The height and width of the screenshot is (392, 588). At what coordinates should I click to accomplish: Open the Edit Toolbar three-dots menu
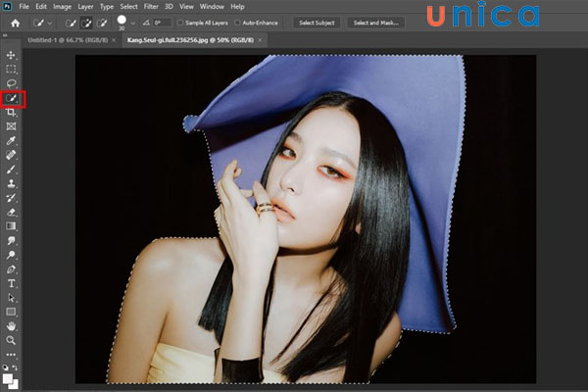pyautogui.click(x=11, y=355)
